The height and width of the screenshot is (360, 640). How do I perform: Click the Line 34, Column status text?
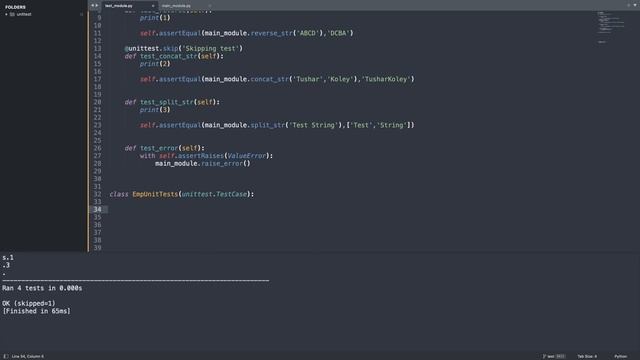pos(27,356)
